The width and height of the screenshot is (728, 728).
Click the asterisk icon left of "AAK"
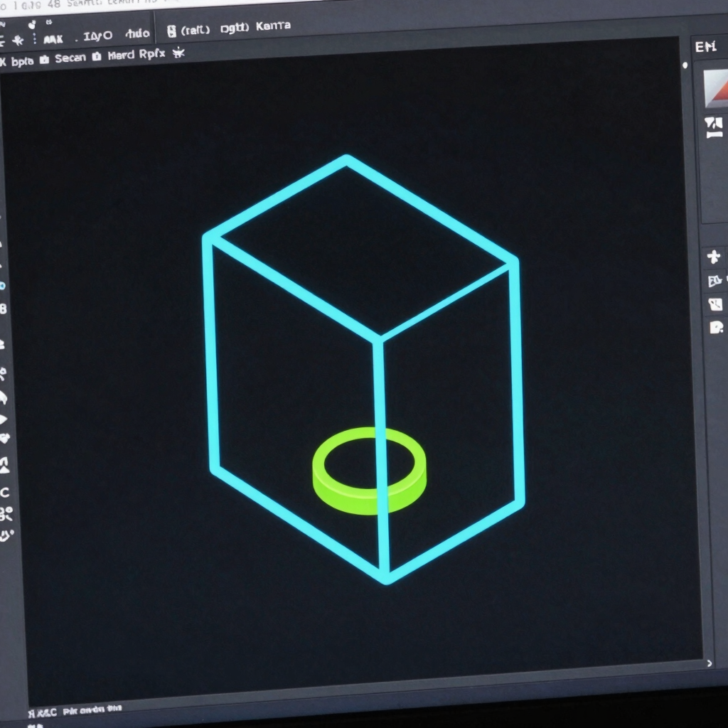click(x=18, y=41)
